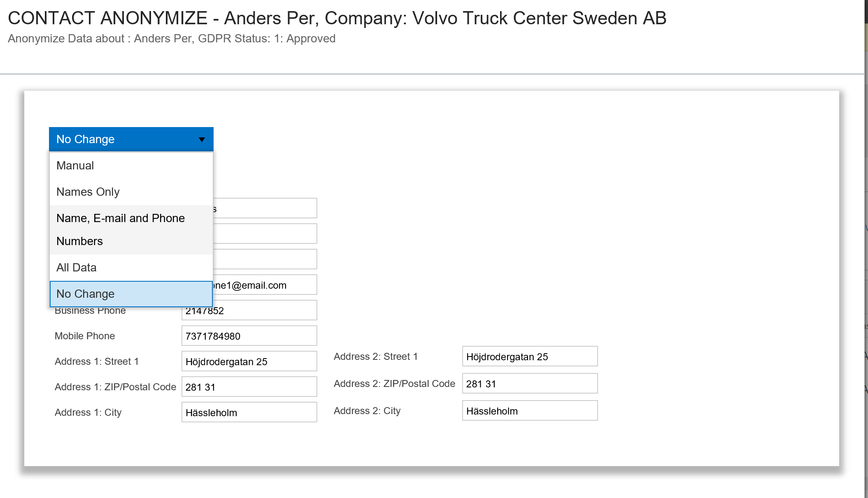Select 'All Data' anonymization option
This screenshot has width=868, height=498.
[76, 267]
